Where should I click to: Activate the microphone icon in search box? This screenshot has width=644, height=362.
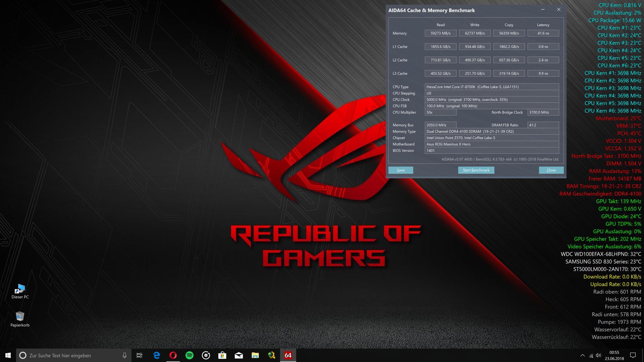(x=125, y=355)
